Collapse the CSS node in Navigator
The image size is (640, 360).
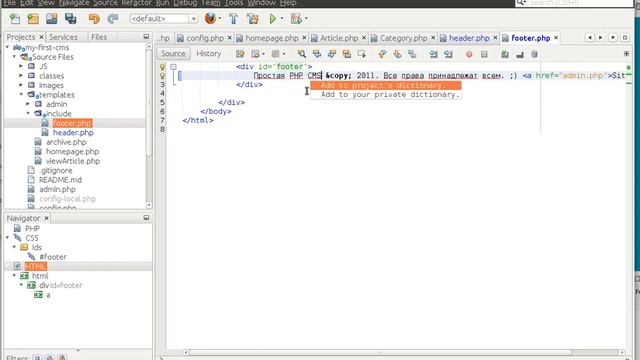tap(7, 238)
